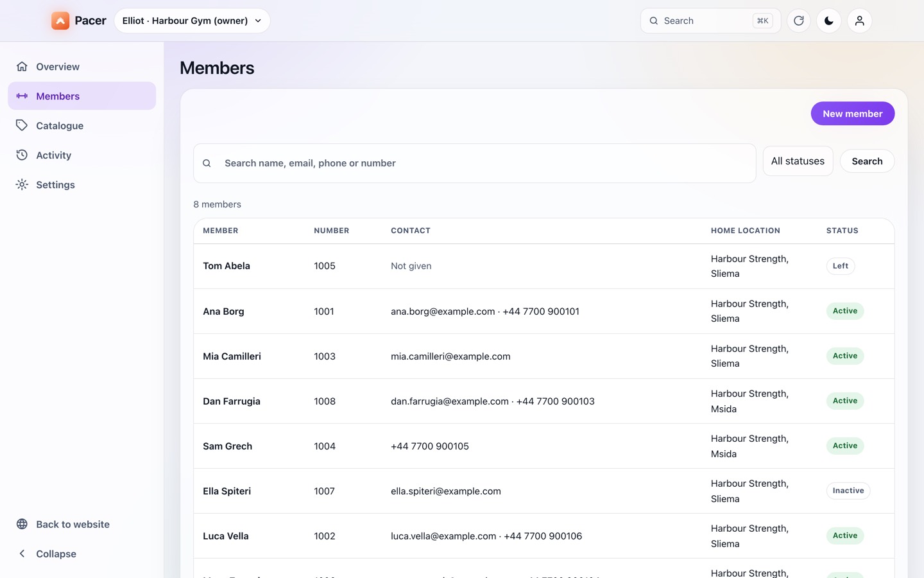Click the Settings gear icon
Screen dimensions: 924x578
[22, 184]
